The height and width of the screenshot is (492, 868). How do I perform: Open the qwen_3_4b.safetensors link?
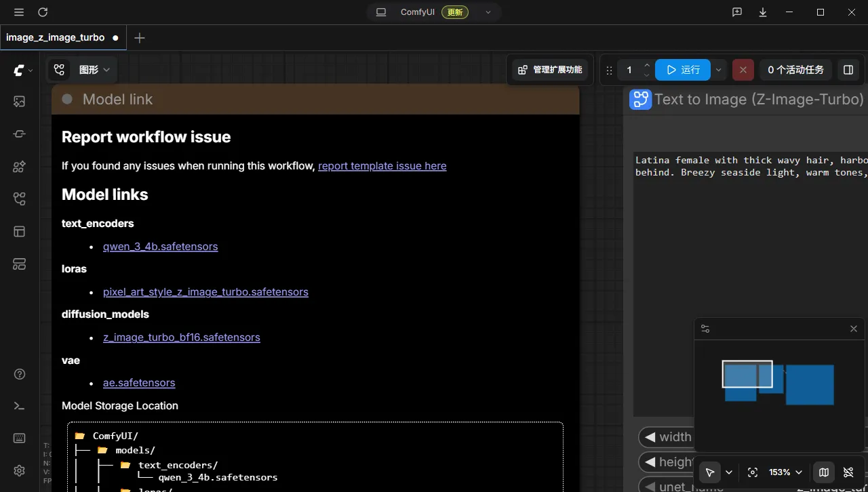pos(161,247)
